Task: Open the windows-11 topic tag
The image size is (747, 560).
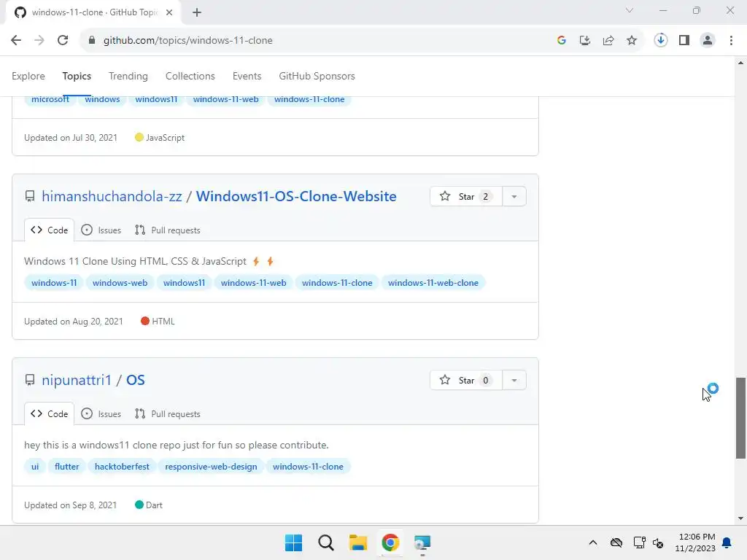Action: (x=54, y=283)
